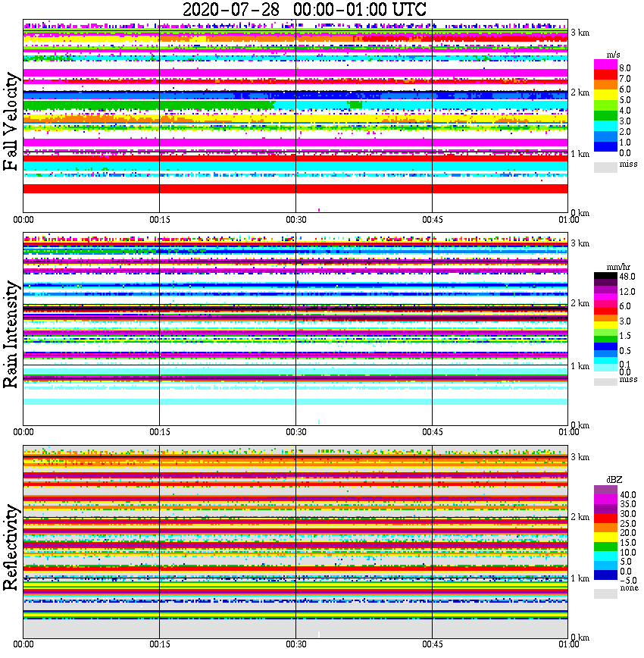Screen dimensions: 644x658
Task: Click "2.0" in the m/s legend
Action: tap(625, 132)
